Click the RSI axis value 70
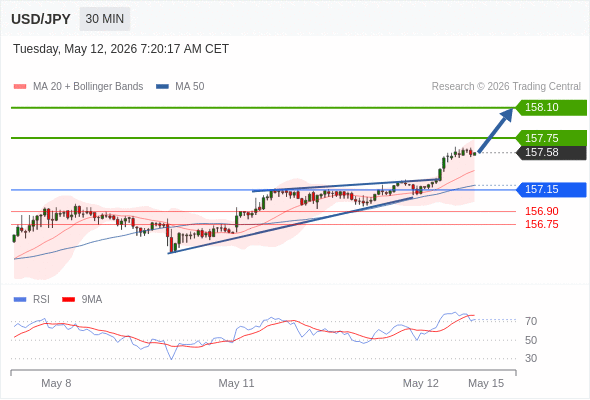590x400 pixels. pos(531,321)
